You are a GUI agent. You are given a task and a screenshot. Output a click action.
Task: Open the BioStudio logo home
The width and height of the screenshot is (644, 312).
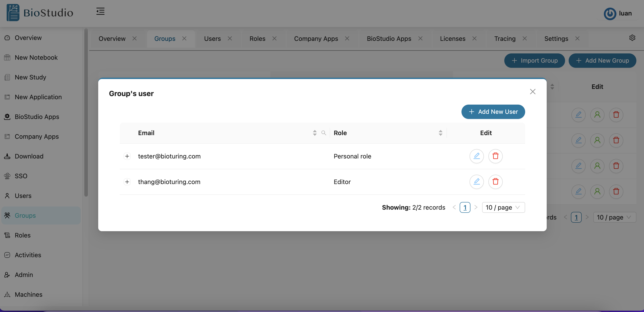[x=40, y=13]
